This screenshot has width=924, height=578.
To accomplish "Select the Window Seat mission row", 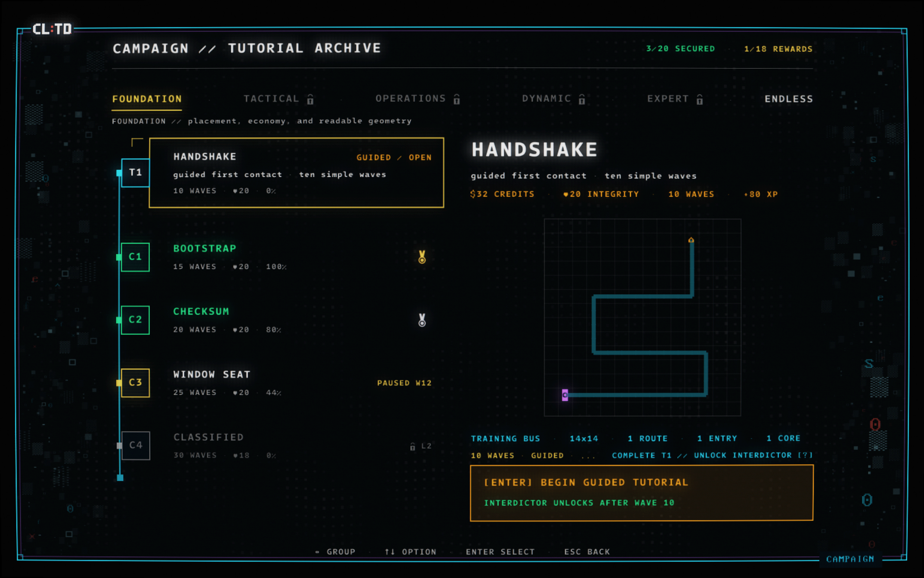I will (x=297, y=383).
